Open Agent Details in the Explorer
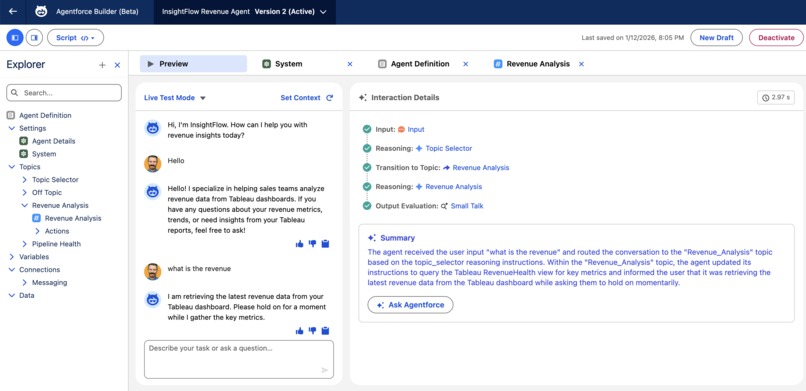This screenshot has height=391, width=806. tap(53, 141)
